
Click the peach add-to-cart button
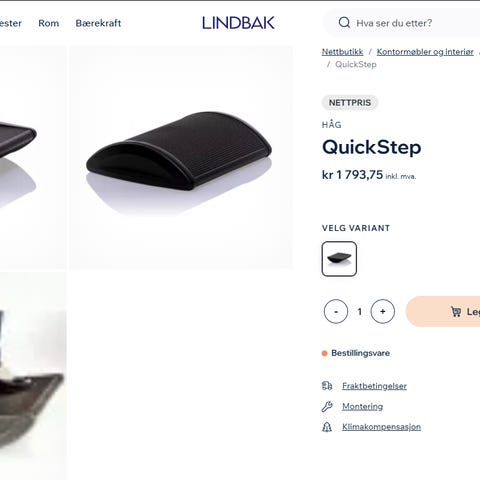443,311
